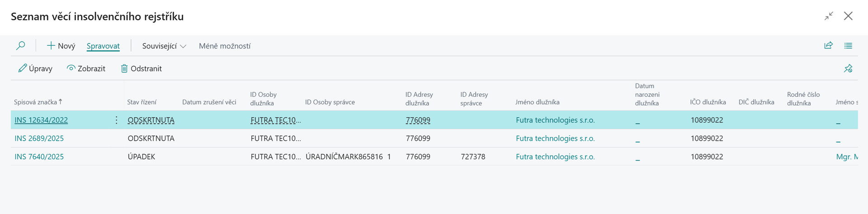Open Futra technologies s.r.o. link in first row
This screenshot has width=868, height=214.
[x=555, y=120]
